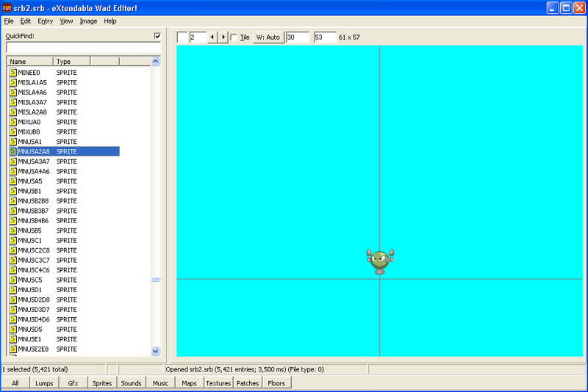Switch to the Sprites filter tab
This screenshot has height=392, width=588.
click(102, 383)
